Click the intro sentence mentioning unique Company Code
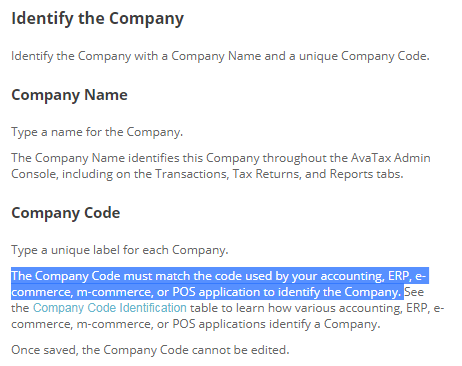This screenshot has width=462, height=366. (220, 56)
